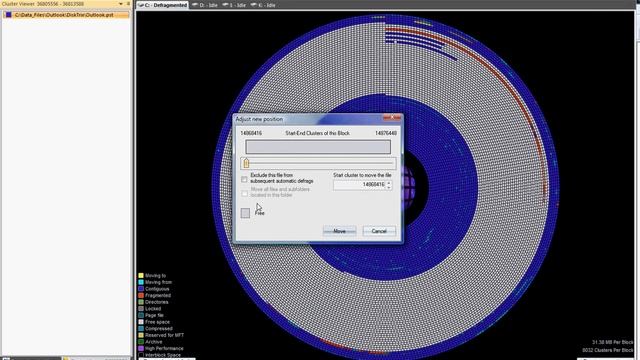Viewport: 640px width, 360px height.
Task: Increase the start cluster with up arrow
Action: (389, 182)
